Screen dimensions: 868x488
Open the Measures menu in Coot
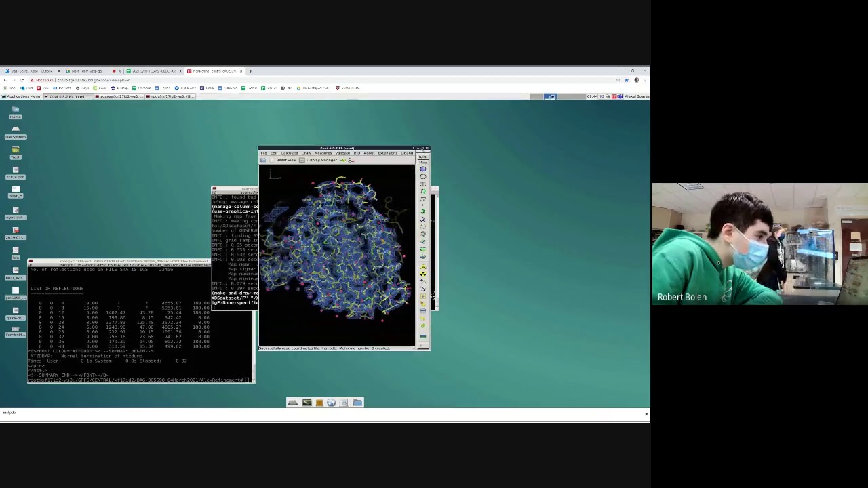point(323,153)
